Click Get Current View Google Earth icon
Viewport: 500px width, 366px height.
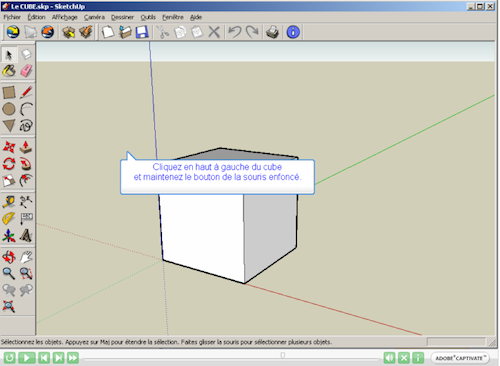coord(13,32)
